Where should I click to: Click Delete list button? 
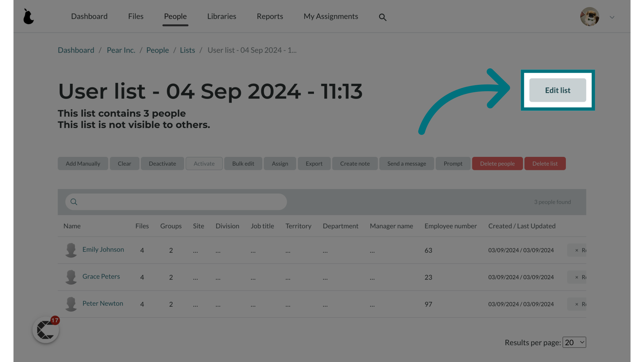click(544, 164)
